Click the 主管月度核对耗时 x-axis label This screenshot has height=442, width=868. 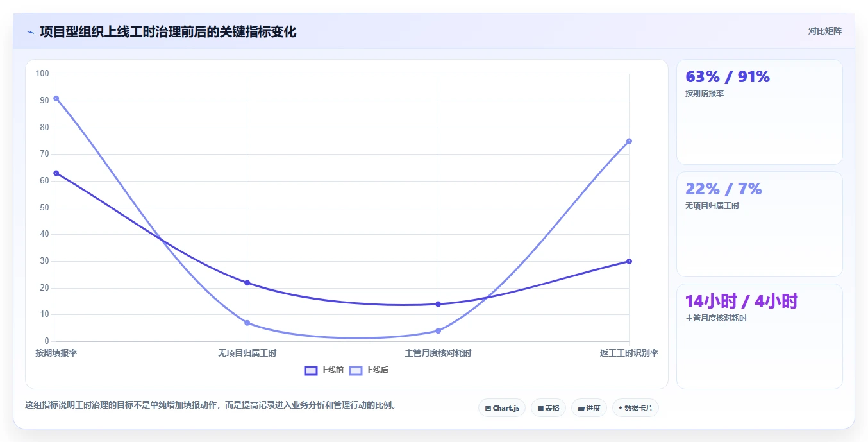438,353
